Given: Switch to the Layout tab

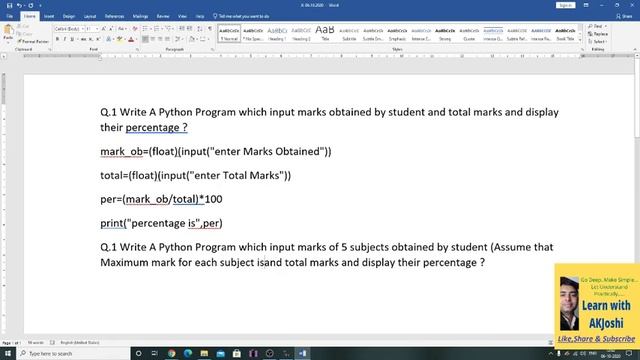Looking at the screenshot, I should (90, 16).
